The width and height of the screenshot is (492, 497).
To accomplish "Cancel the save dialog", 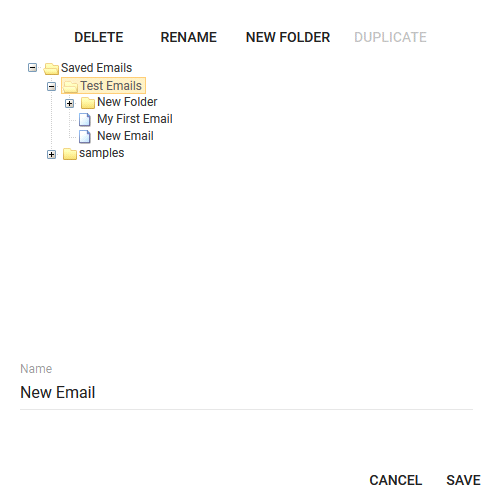I will point(396,480).
